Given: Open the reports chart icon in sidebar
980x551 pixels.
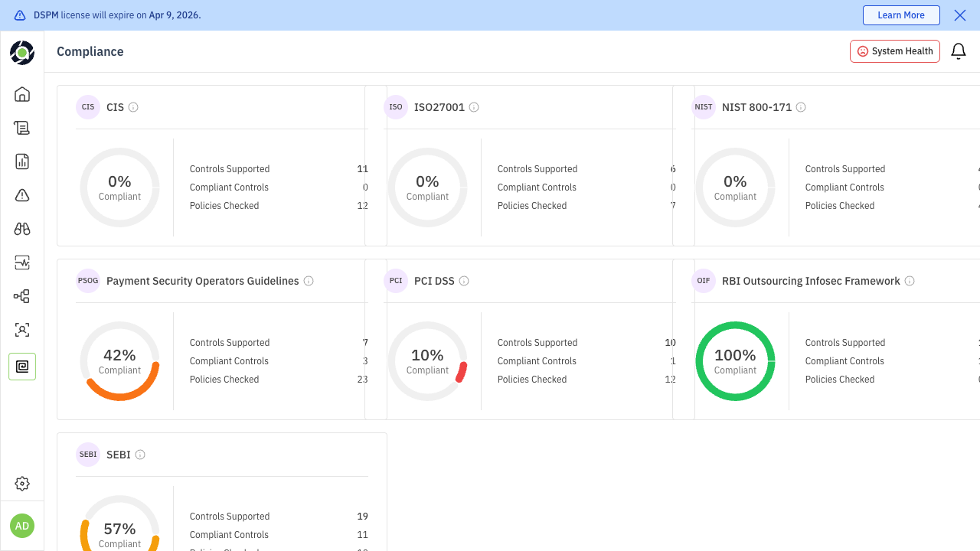Looking at the screenshot, I should [x=22, y=161].
